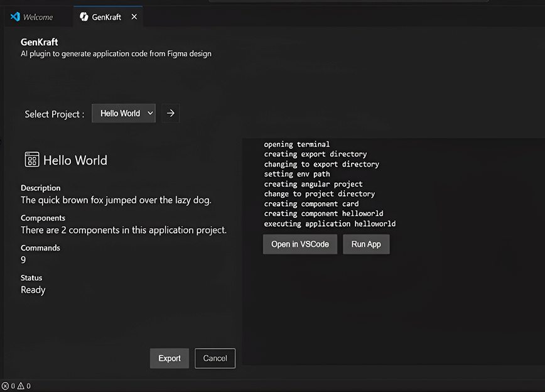Image resolution: width=545 pixels, height=392 pixels.
Task: Click the Hello World project heading
Action: click(x=75, y=160)
